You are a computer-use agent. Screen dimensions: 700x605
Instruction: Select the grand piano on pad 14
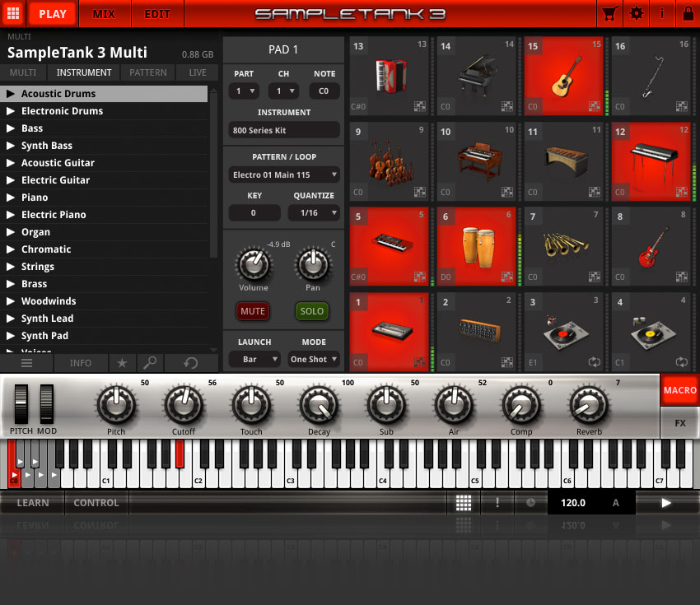[476, 74]
